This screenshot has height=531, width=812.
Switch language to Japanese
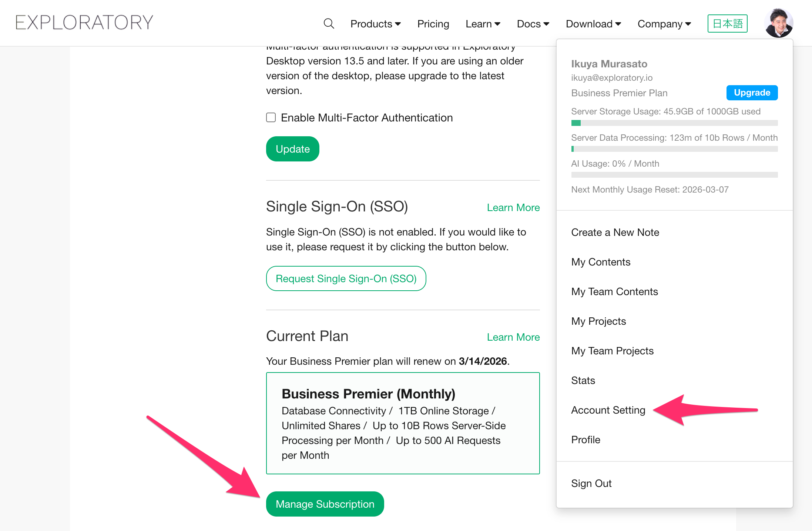tap(727, 24)
